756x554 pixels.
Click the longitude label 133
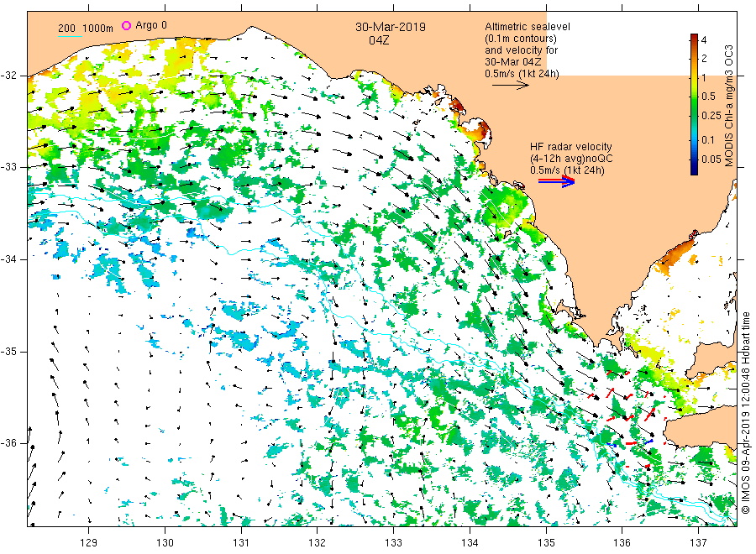click(393, 543)
